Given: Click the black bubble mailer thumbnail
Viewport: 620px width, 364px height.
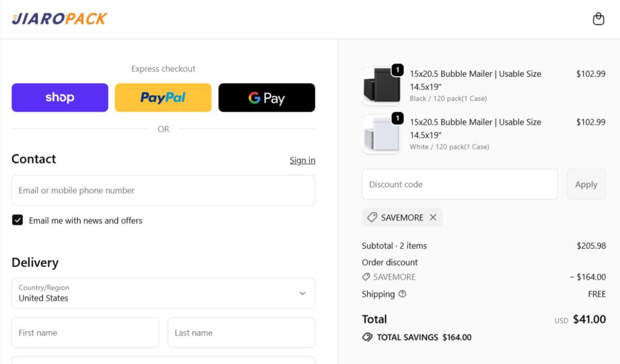Looking at the screenshot, I should coord(381,86).
